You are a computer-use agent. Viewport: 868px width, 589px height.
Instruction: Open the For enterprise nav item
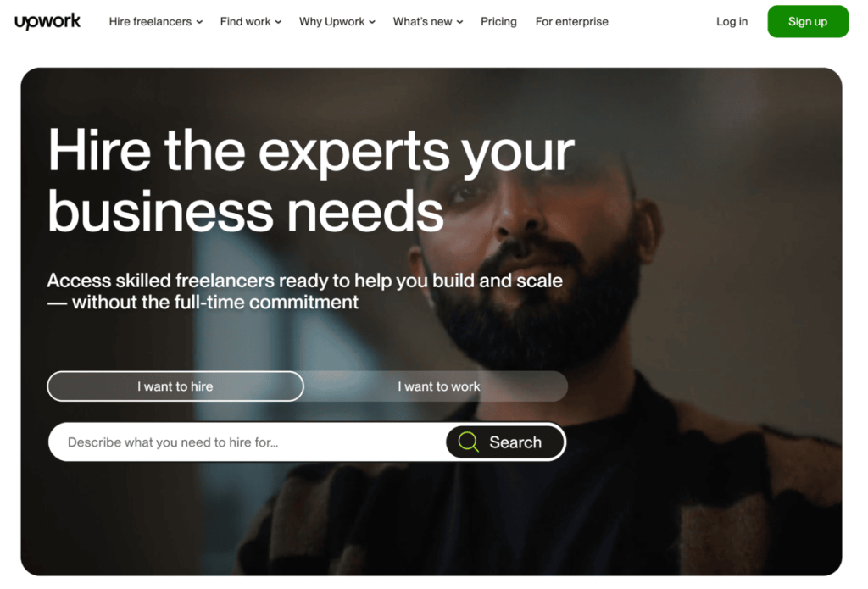(x=571, y=21)
